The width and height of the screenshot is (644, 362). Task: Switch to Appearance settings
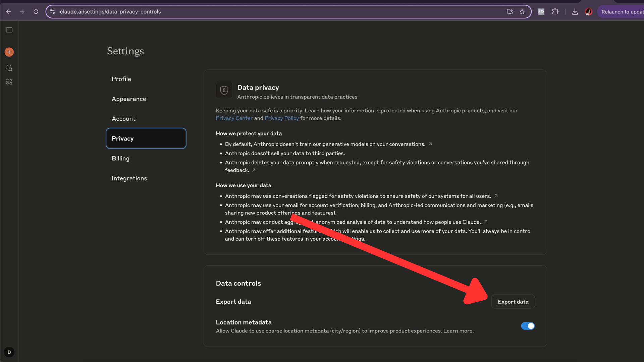coord(146,99)
